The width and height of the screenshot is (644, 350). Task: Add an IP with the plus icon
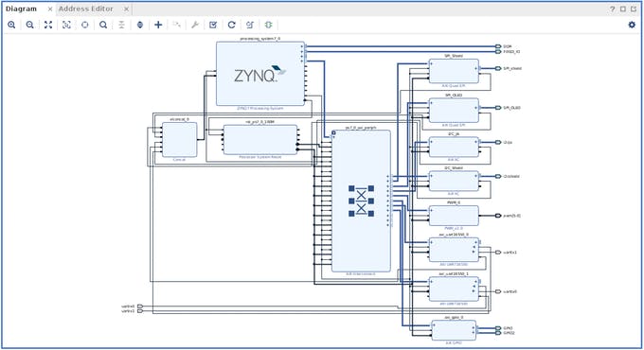pyautogui.click(x=158, y=25)
